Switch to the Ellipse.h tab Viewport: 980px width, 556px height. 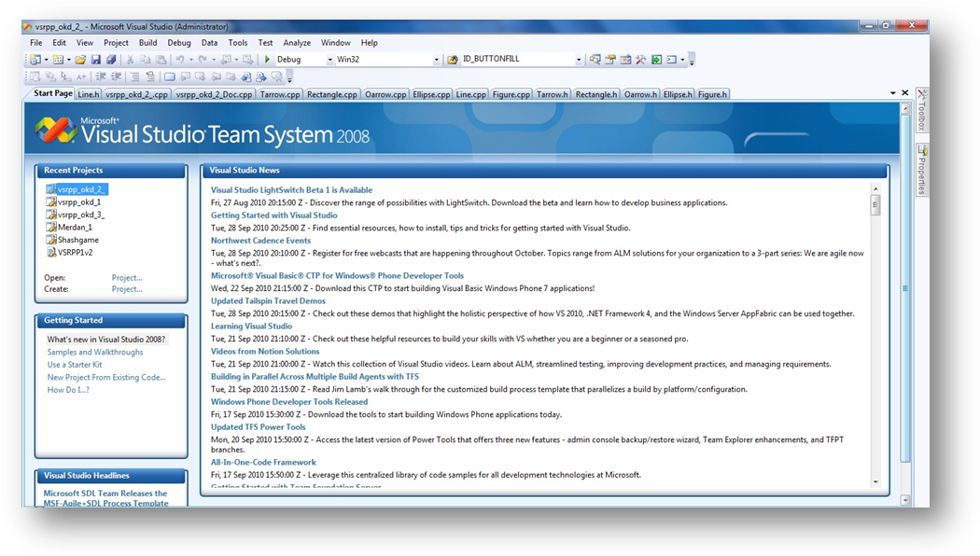tap(678, 94)
